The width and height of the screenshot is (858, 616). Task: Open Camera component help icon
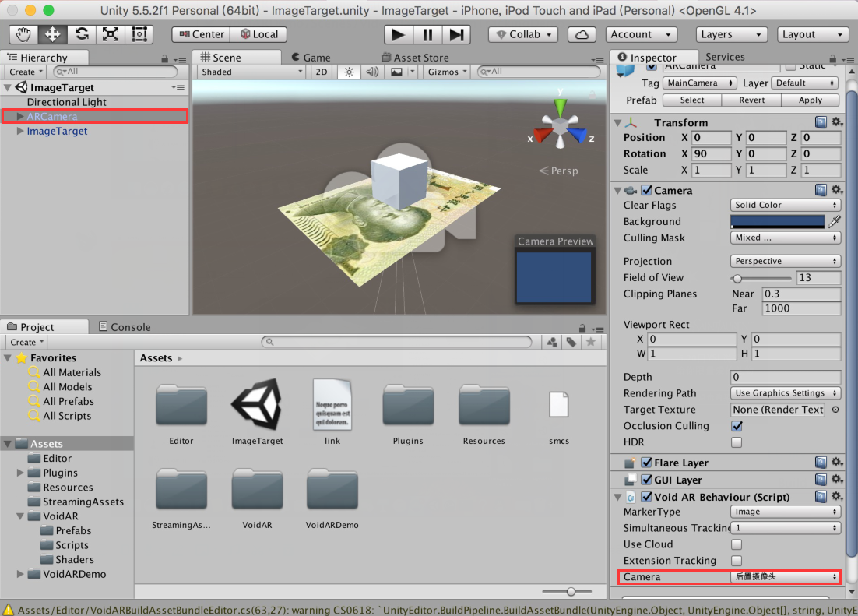(821, 190)
